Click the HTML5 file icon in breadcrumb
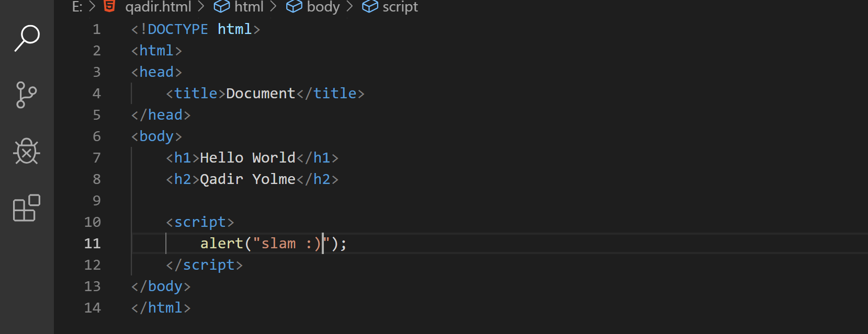 (109, 6)
